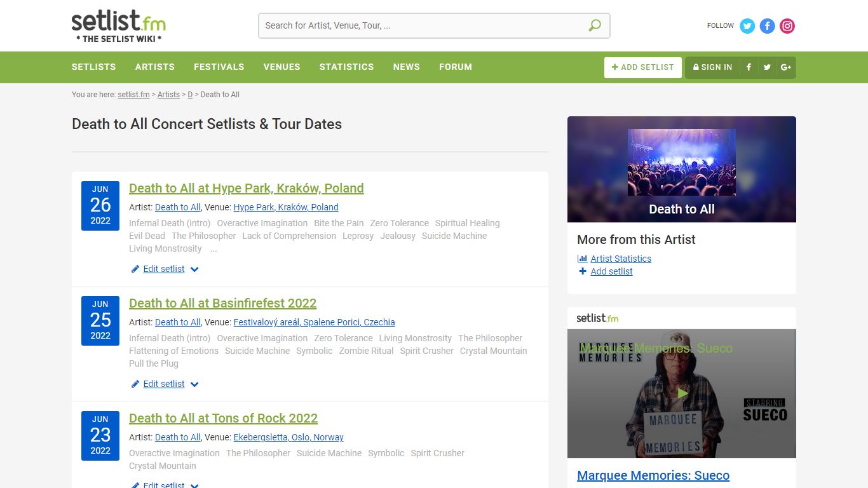Go to Artists breadcrumb link
The height and width of the screenshot is (488, 868).
point(168,95)
